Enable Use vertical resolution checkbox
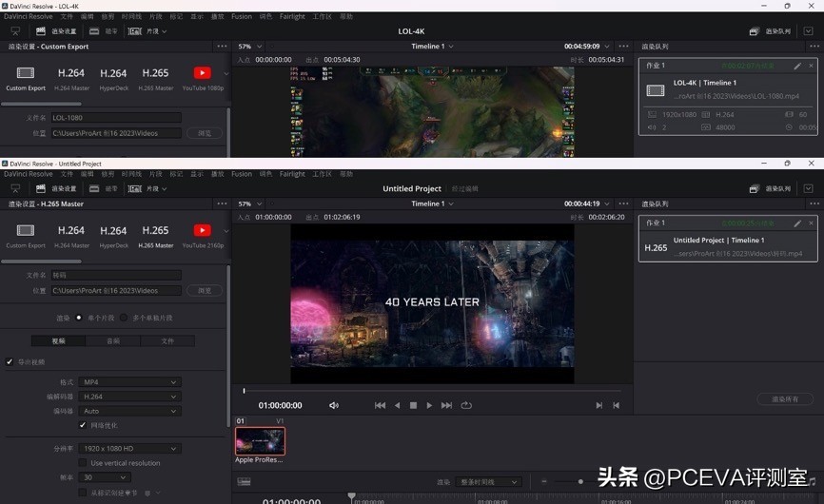The width and height of the screenshot is (824, 504). tap(83, 463)
